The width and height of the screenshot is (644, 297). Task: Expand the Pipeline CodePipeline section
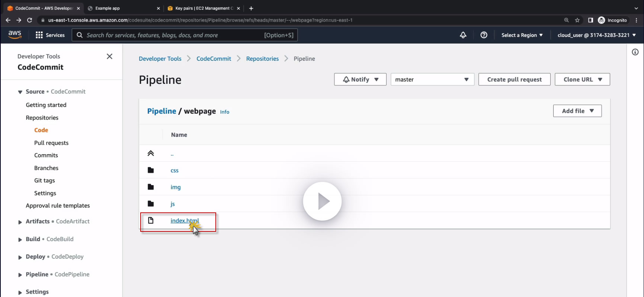coord(20,275)
